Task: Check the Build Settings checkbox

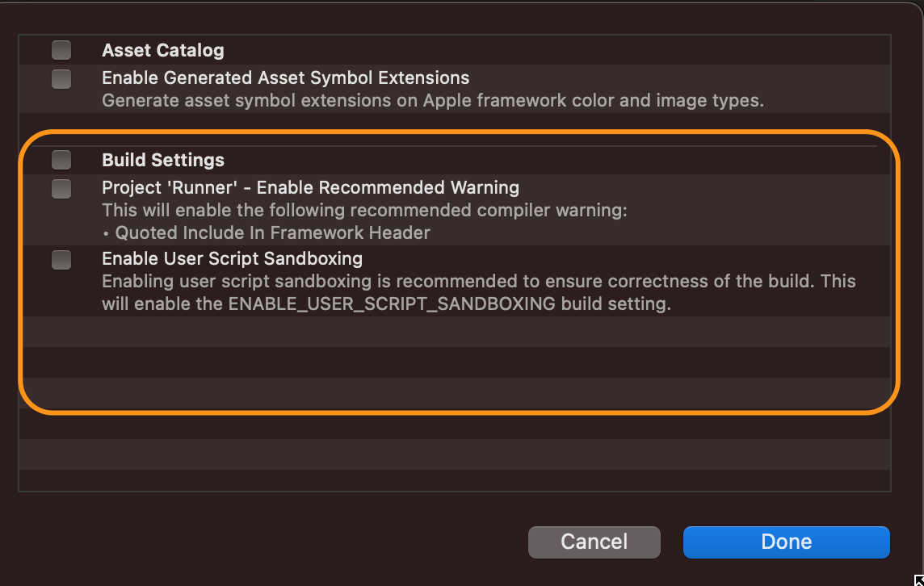Action: [x=61, y=159]
